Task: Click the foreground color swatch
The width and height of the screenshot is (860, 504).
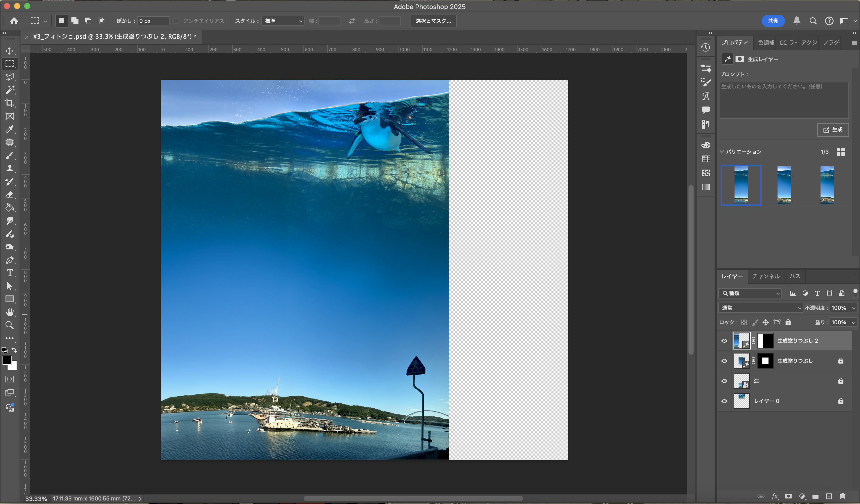Action: [x=7, y=360]
